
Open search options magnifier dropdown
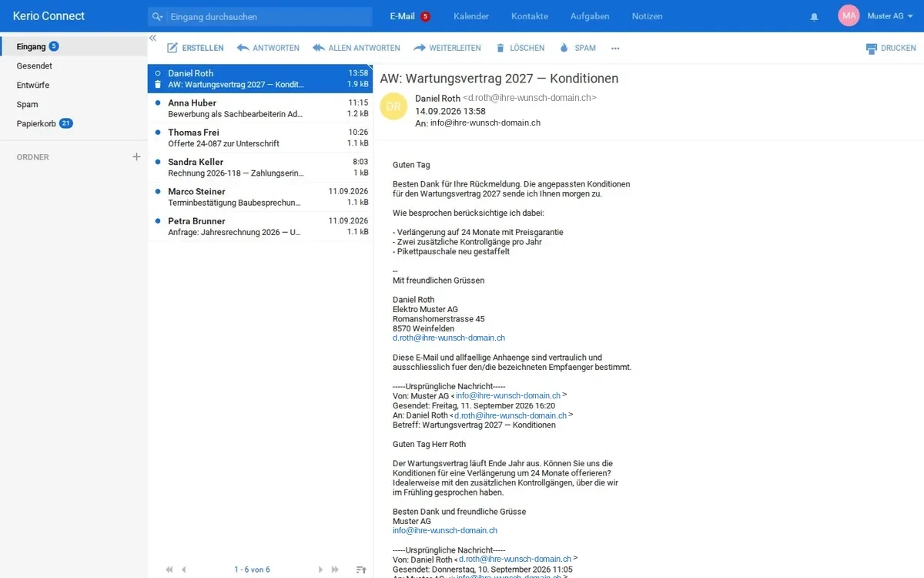coord(158,16)
